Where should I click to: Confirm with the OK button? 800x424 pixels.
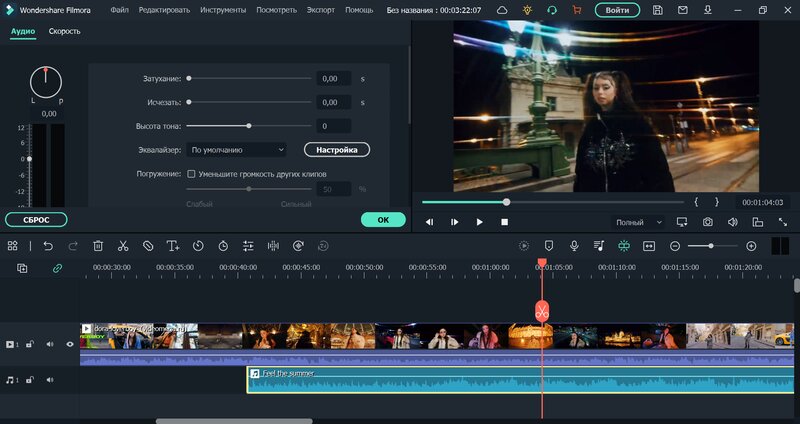point(383,220)
